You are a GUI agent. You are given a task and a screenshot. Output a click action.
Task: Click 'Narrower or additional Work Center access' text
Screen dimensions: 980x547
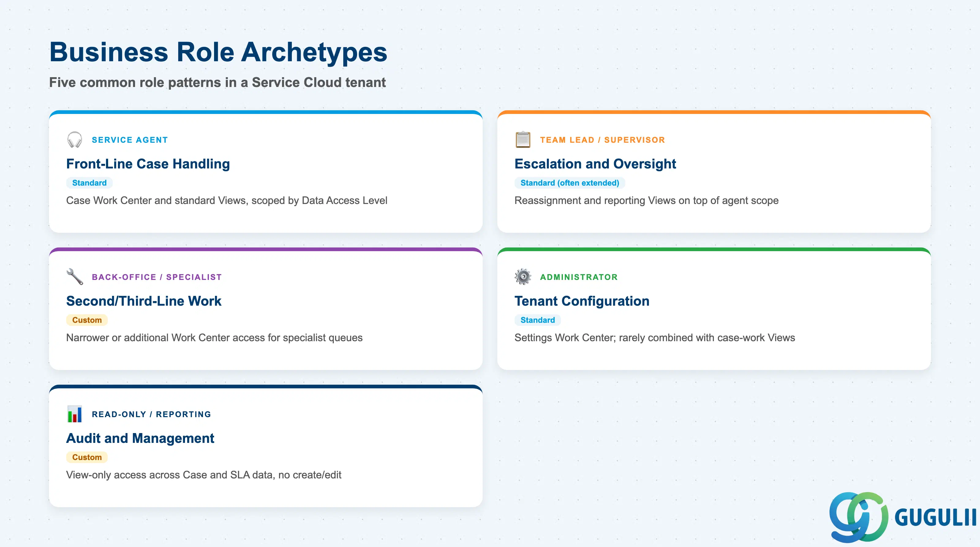click(x=215, y=338)
